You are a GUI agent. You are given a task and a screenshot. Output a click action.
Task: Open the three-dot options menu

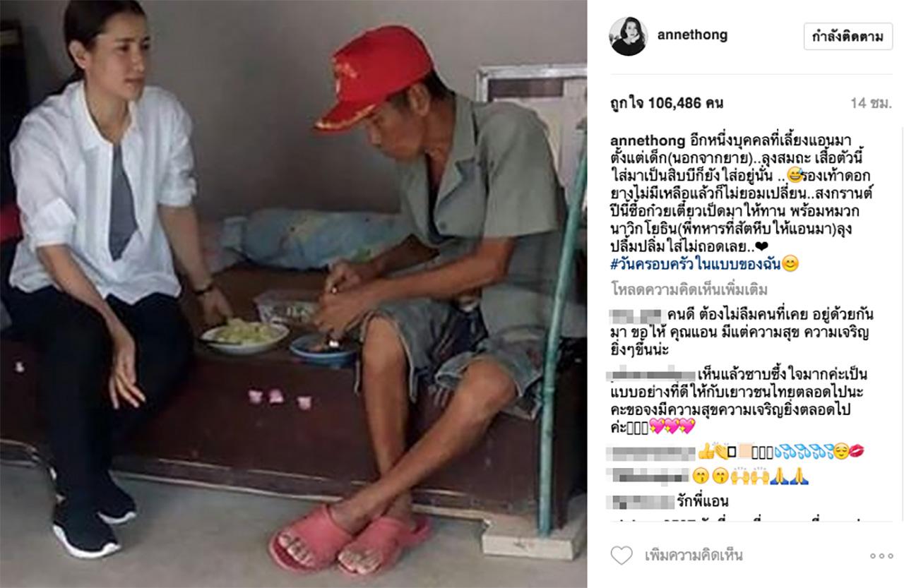coord(879,556)
